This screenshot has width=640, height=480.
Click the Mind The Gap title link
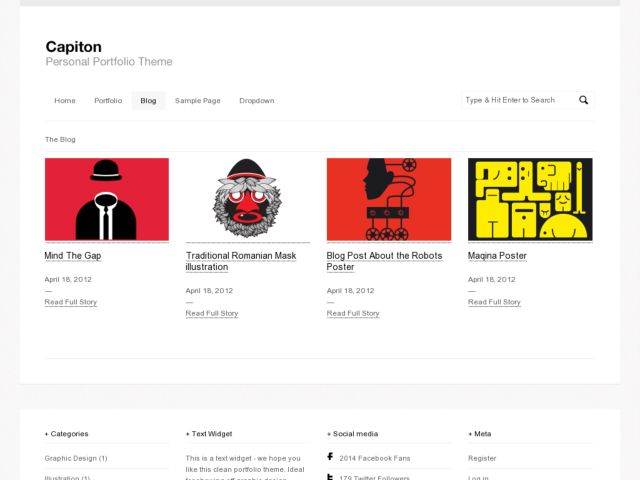pos(73,256)
